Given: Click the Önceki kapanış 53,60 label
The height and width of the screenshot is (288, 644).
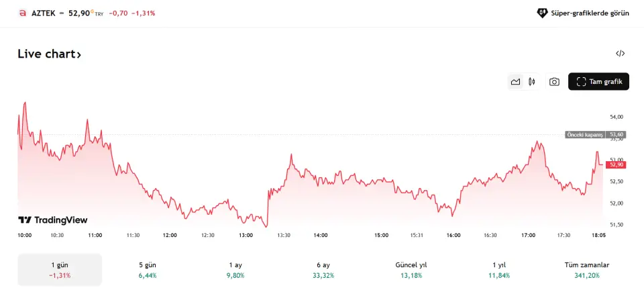Looking at the screenshot, I should [x=596, y=134].
